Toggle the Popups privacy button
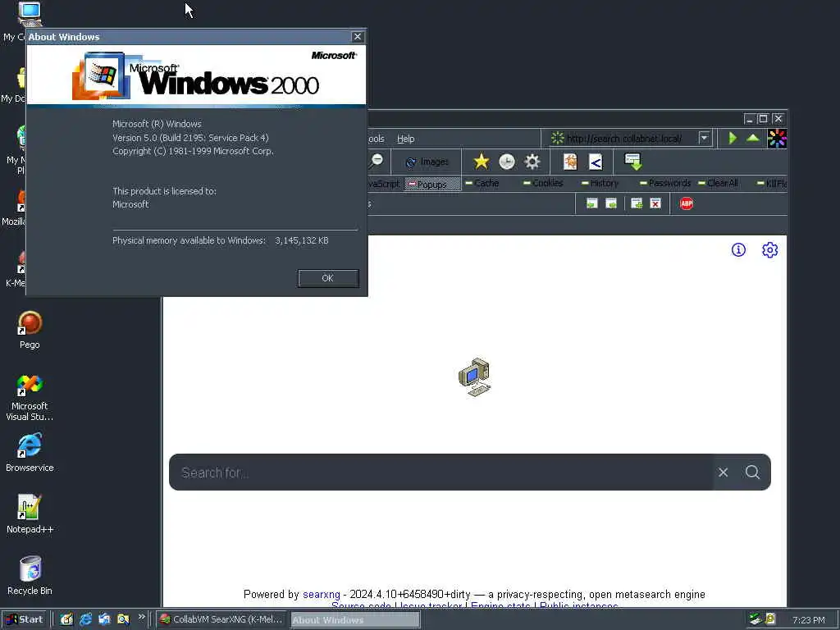 point(431,184)
